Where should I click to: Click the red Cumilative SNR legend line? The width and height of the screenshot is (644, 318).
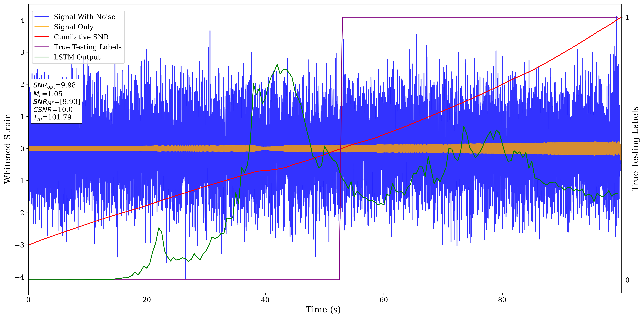click(42, 37)
